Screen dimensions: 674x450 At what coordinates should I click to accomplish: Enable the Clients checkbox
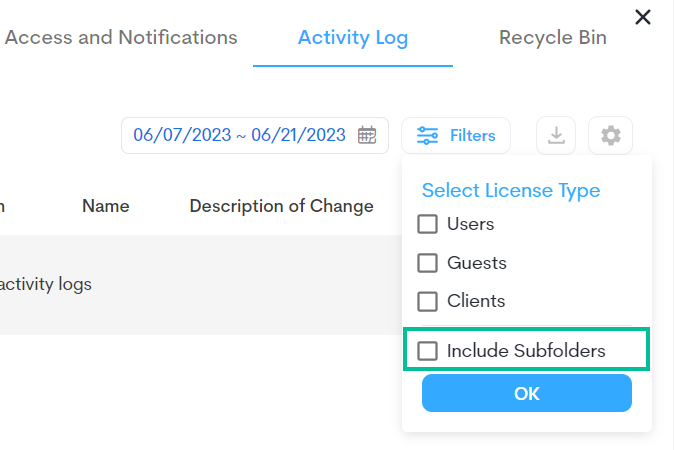tap(428, 301)
